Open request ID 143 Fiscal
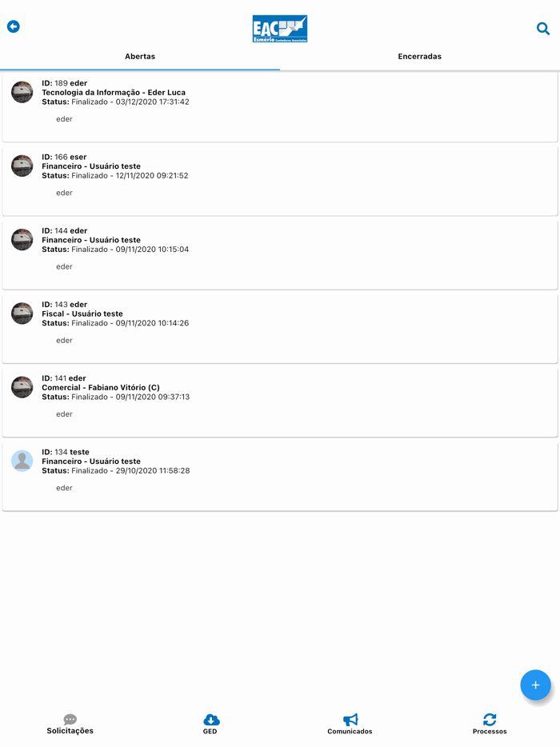The width and height of the screenshot is (560, 747). tap(280, 328)
